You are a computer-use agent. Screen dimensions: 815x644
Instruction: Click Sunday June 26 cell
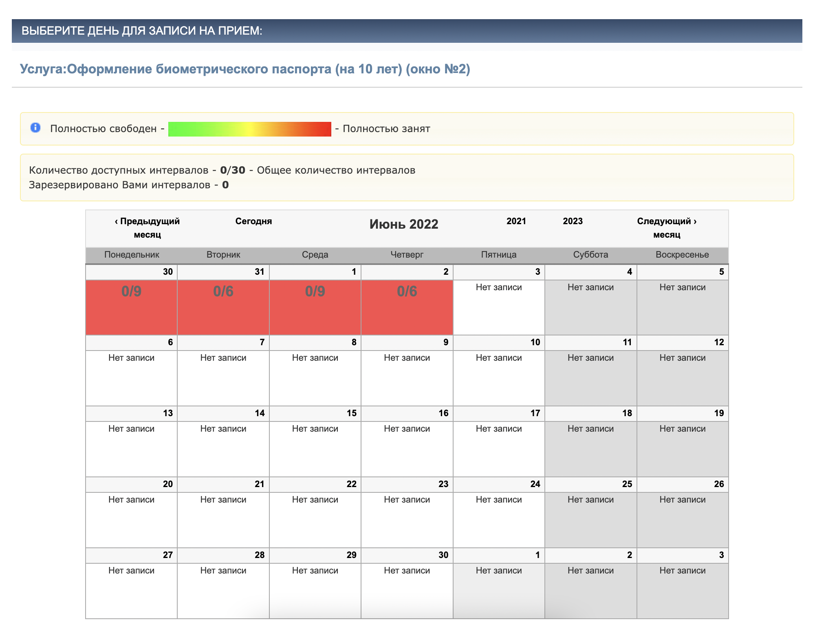(683, 520)
